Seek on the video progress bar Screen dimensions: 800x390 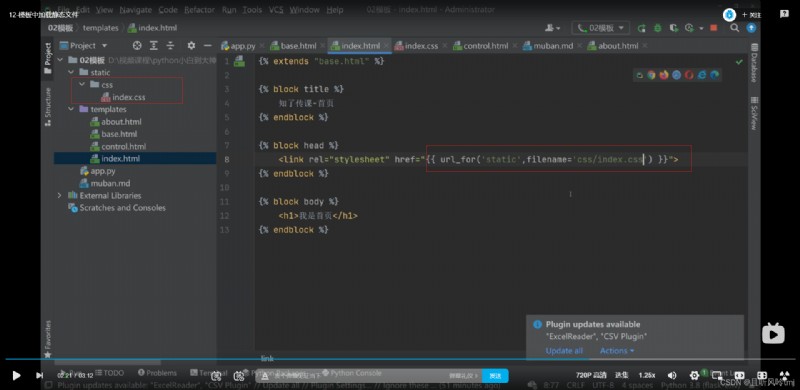[x=400, y=359]
